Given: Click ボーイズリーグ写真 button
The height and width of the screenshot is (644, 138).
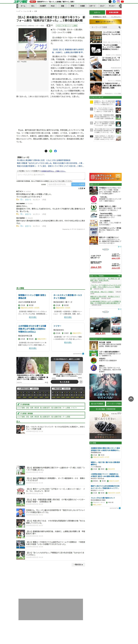Looking at the screenshot, I should click(114, 404).
